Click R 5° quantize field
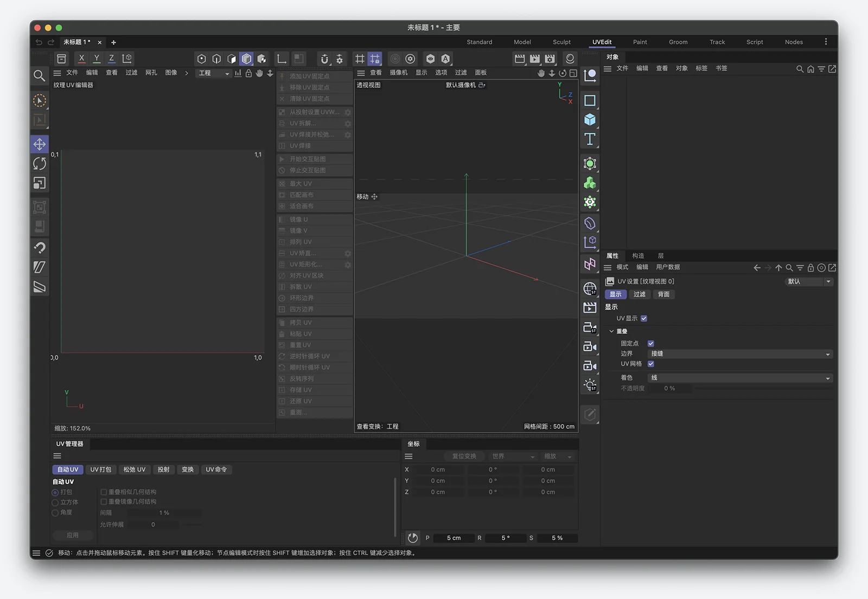Screen dimensions: 868x599 505,538
